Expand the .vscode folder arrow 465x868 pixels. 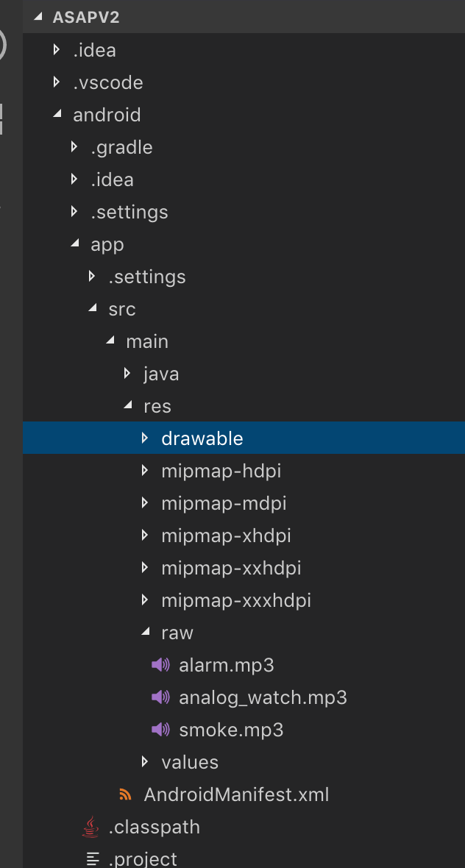coord(56,82)
